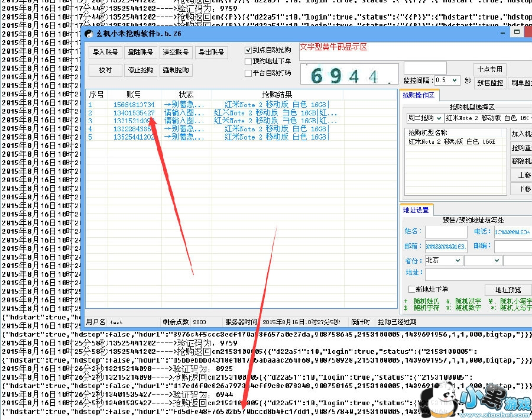
Task: Enable the 新地址下单 checkbox
Action: point(412,289)
